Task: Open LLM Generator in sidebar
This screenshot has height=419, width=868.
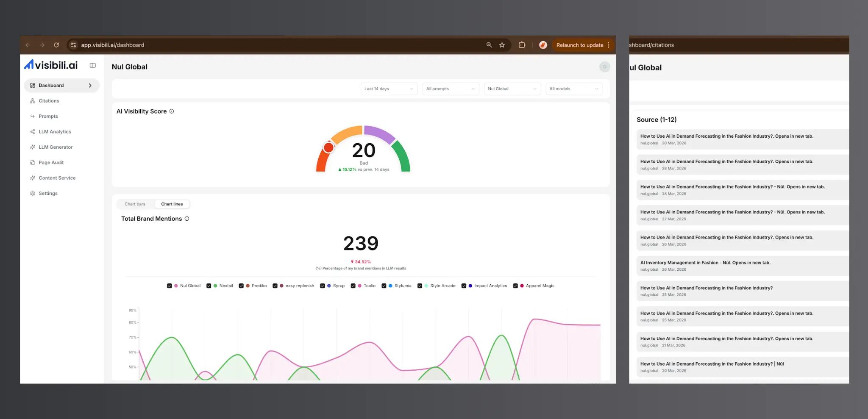Action: [x=56, y=147]
